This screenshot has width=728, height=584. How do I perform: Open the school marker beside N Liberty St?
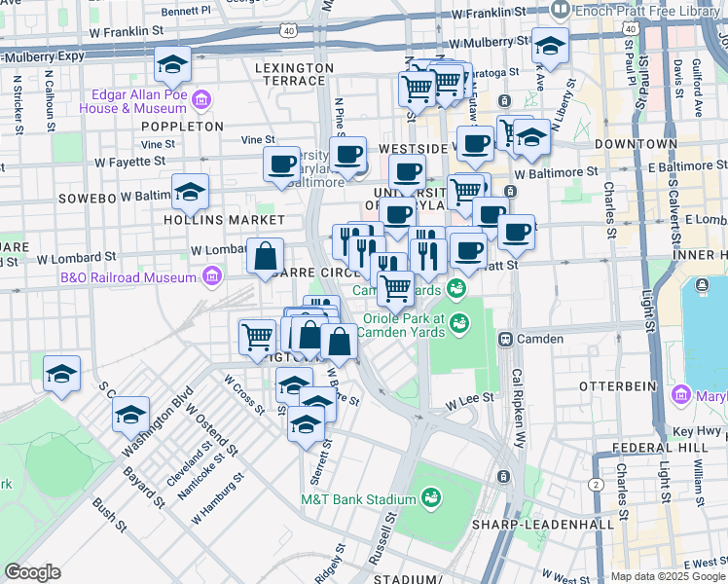tap(532, 140)
